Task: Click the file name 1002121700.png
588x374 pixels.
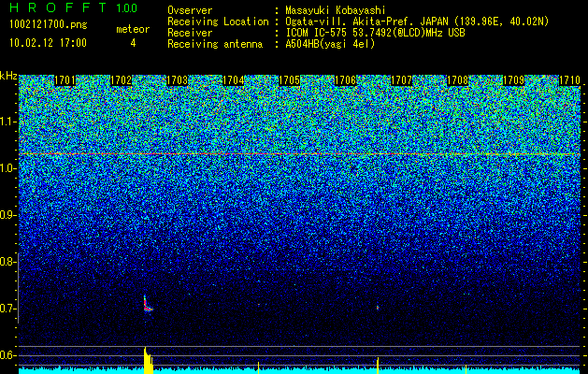Action: 49,24
